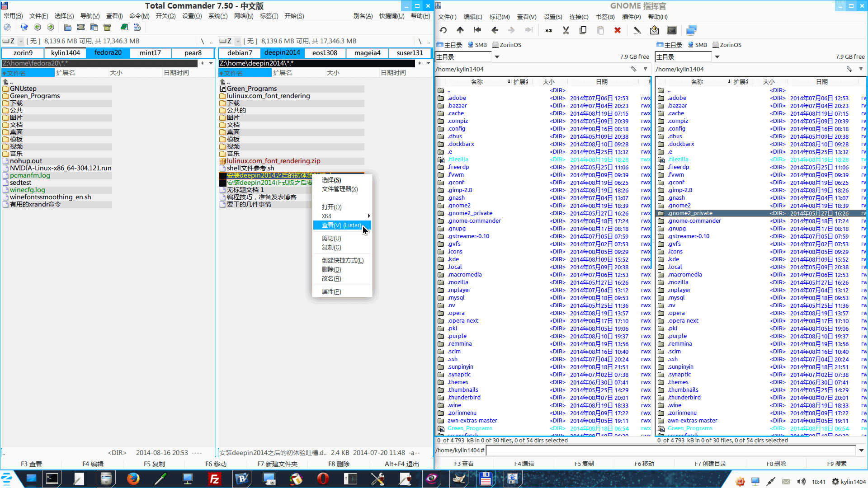Open Opera from the taskbar
Viewport: 868px width, 488px height.
(323, 479)
